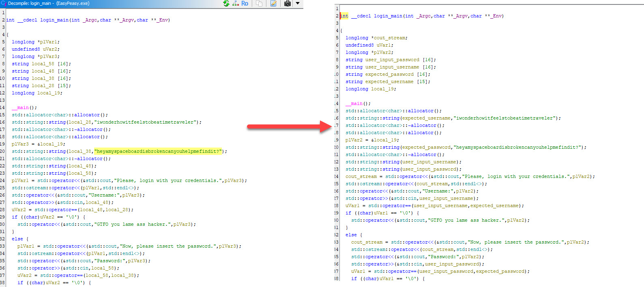Click cout_stream declaration in right pane
This screenshot has height=287, width=644.
(391, 38)
